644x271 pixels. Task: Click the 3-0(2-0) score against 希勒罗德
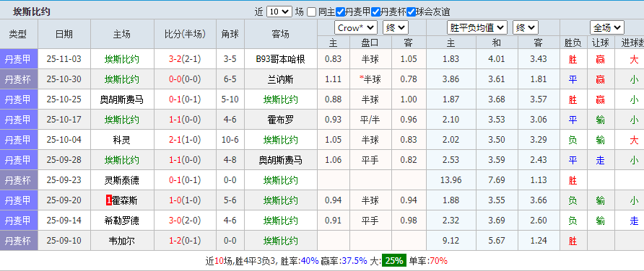(x=185, y=221)
